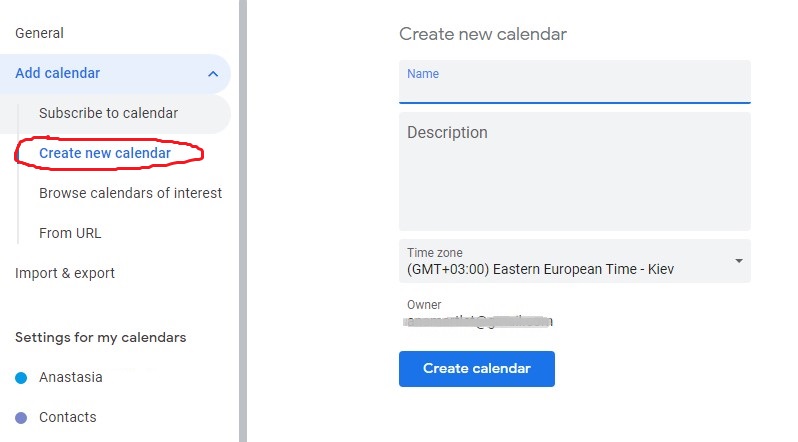
Task: Click the Create calendar button
Action: (476, 369)
